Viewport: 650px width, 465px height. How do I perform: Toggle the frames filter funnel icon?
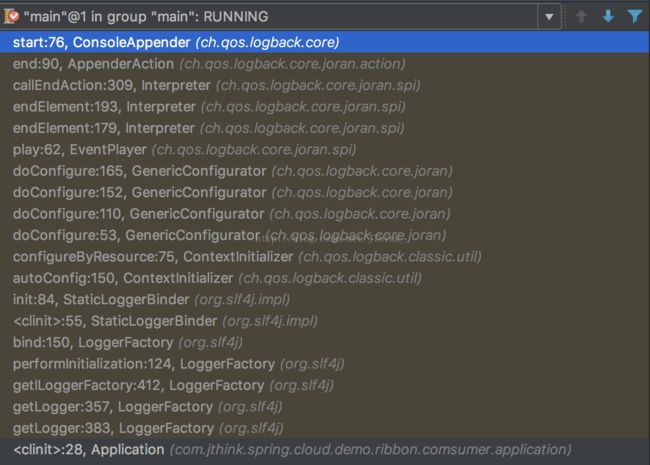633,17
